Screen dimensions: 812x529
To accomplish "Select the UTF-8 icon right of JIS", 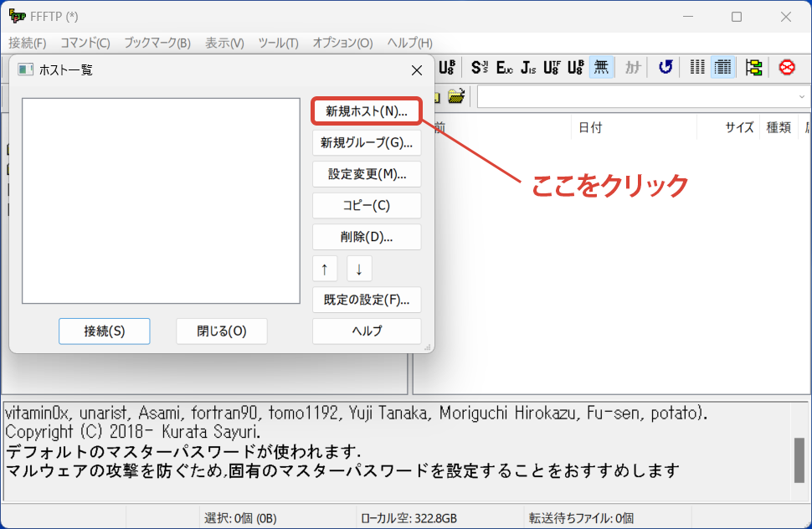I will 552,67.
